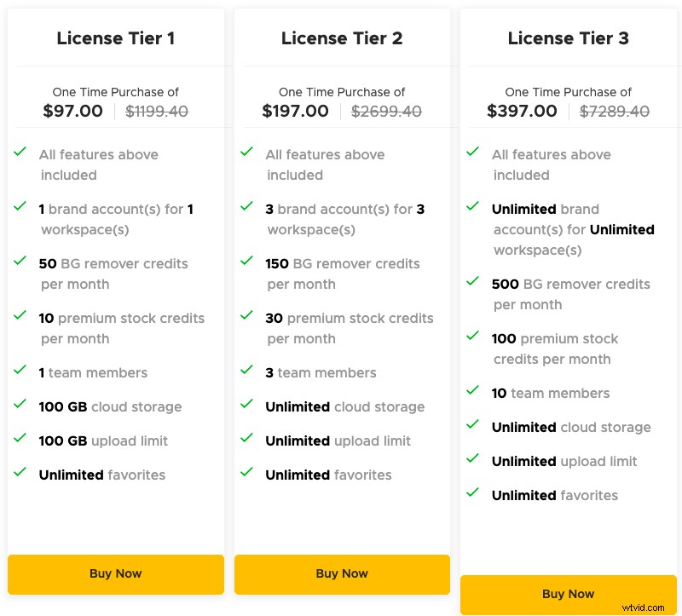Viewport: 682px width, 616px height.
Task: Select the checkmark beside '1 team members' in Tier 1
Action: pos(20,372)
